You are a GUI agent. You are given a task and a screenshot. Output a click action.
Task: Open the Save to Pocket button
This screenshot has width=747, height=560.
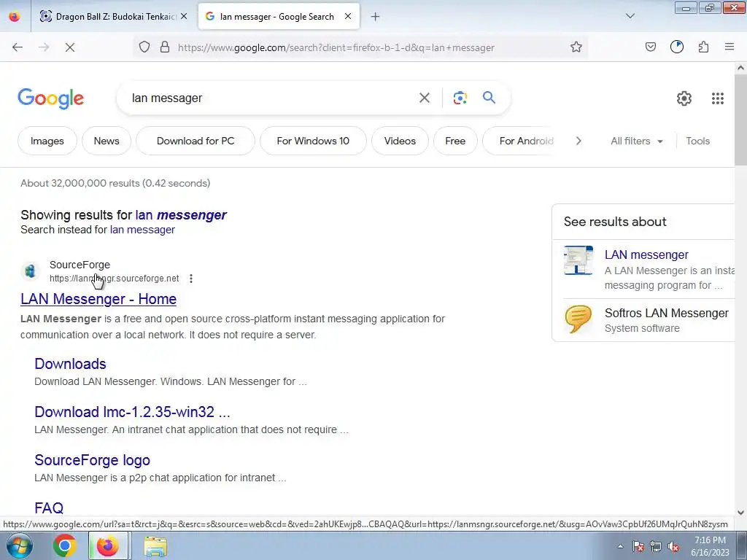[650, 47]
